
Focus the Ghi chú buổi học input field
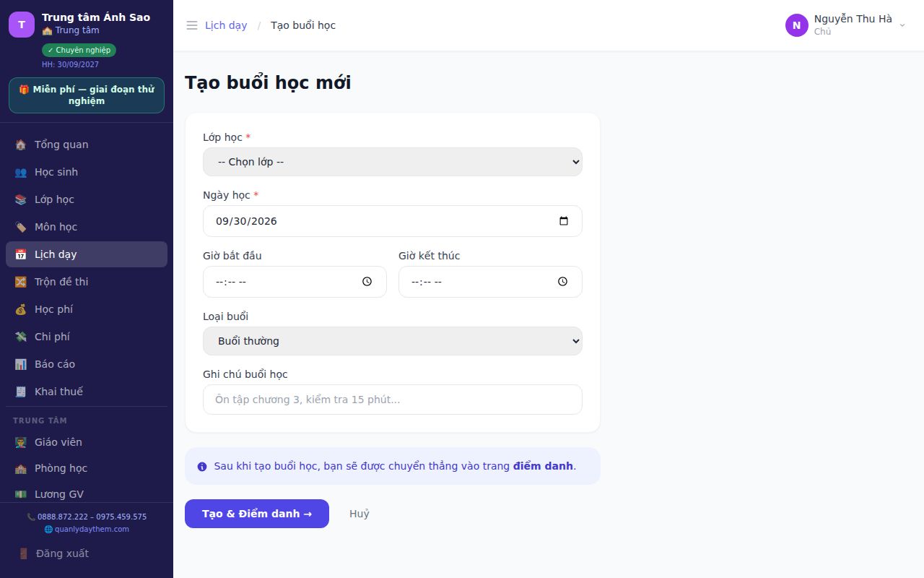[x=393, y=400]
